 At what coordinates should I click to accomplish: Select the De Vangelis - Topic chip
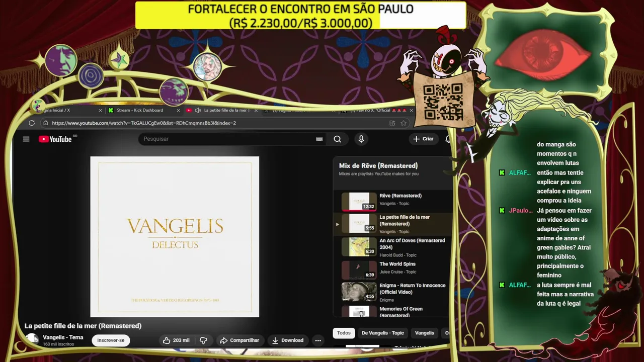tap(382, 333)
